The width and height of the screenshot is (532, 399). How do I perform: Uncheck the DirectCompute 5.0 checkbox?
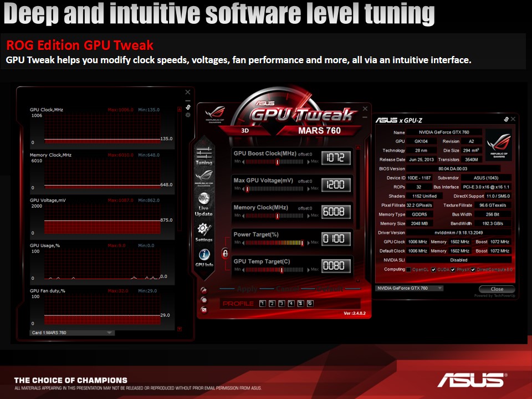pos(473,270)
